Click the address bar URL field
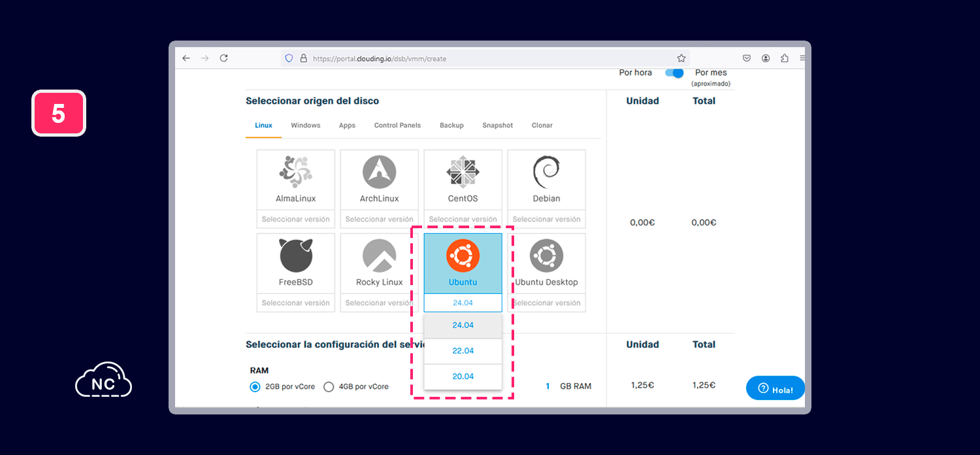The width and height of the screenshot is (980, 455). [485, 58]
